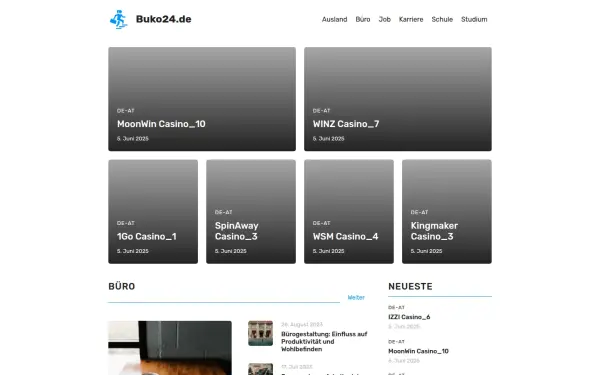Open MoonWin Casino_10 in Neueste sidebar list
Viewport: 600px width, 375px height.
[418, 351]
